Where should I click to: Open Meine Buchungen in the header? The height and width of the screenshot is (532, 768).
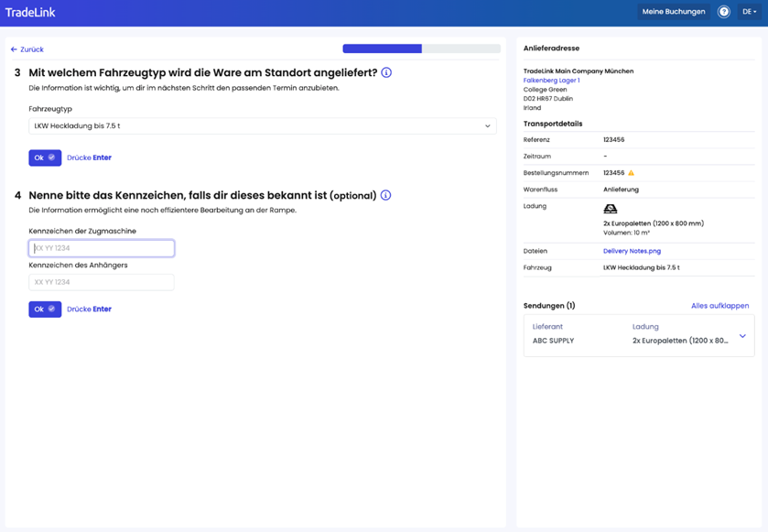click(673, 12)
